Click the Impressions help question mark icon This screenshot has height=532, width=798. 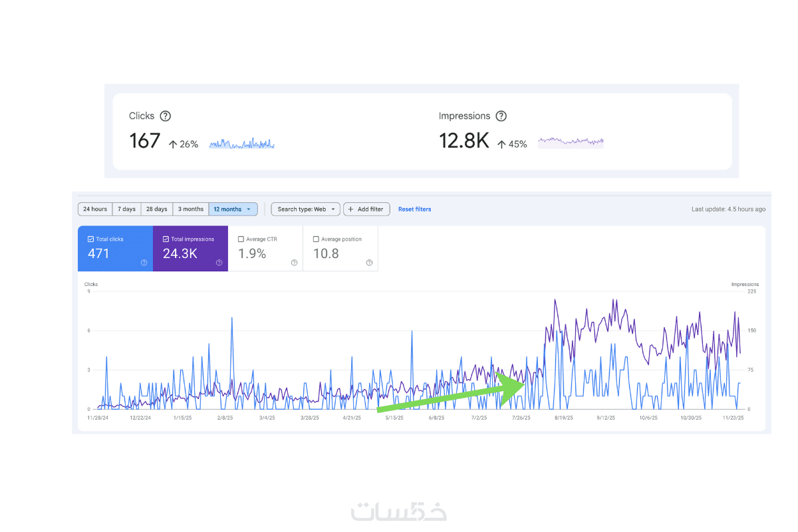point(501,116)
